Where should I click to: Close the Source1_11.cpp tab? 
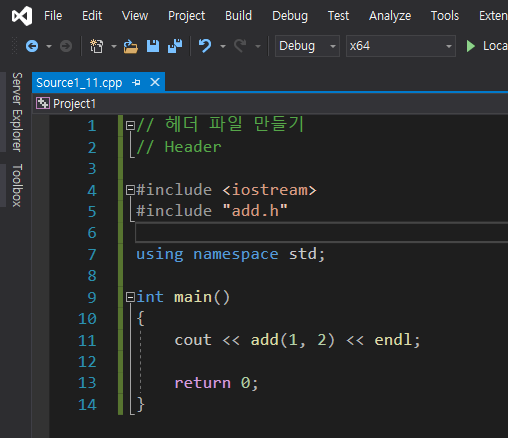155,82
